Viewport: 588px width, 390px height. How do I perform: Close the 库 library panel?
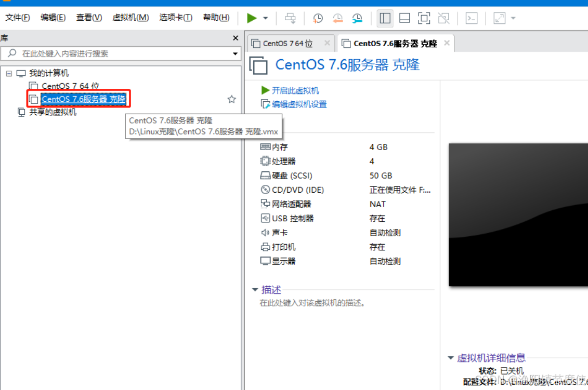tap(236, 38)
